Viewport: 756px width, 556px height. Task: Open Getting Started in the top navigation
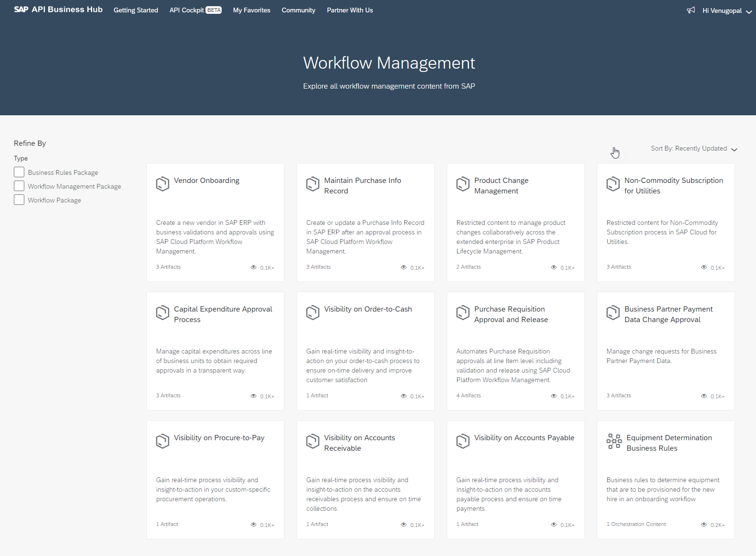point(136,10)
